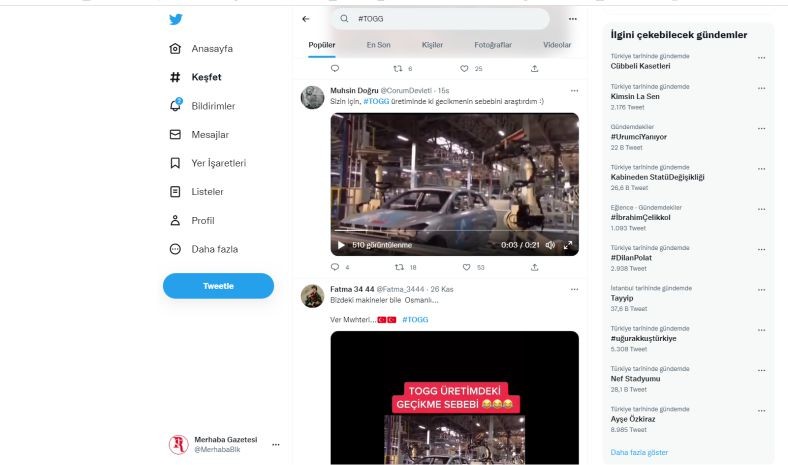This screenshot has width=788, height=465.
Task: Open options for Tayyip trend
Action: 761,290
